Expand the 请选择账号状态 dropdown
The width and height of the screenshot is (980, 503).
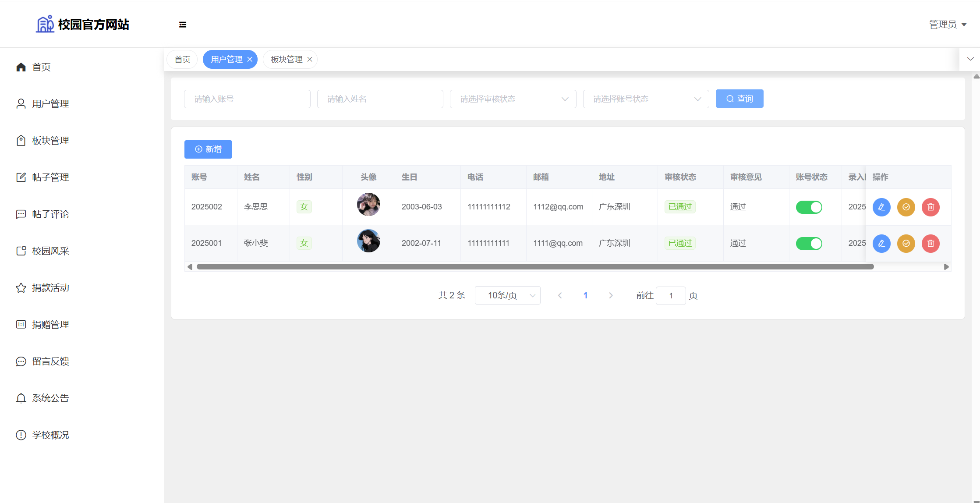pos(646,99)
